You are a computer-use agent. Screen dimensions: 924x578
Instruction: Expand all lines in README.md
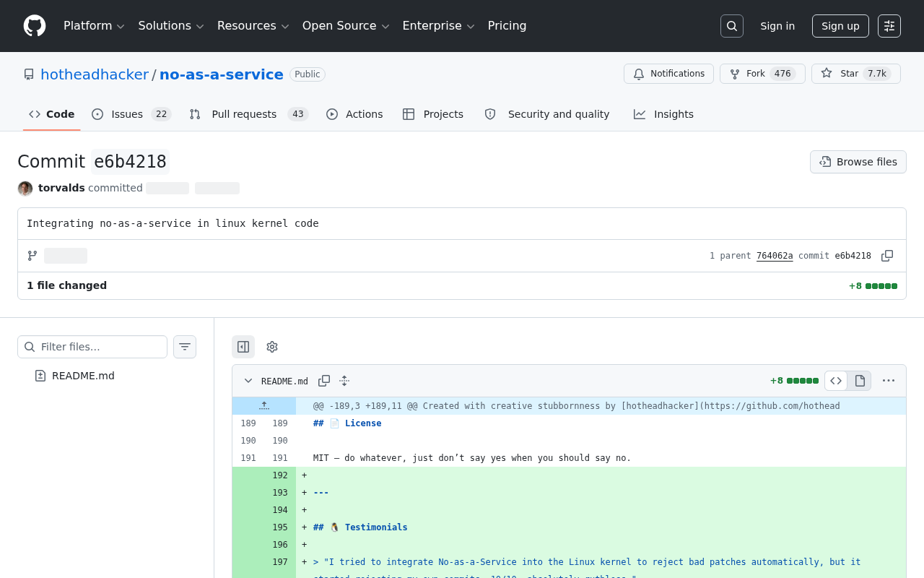tap(344, 381)
